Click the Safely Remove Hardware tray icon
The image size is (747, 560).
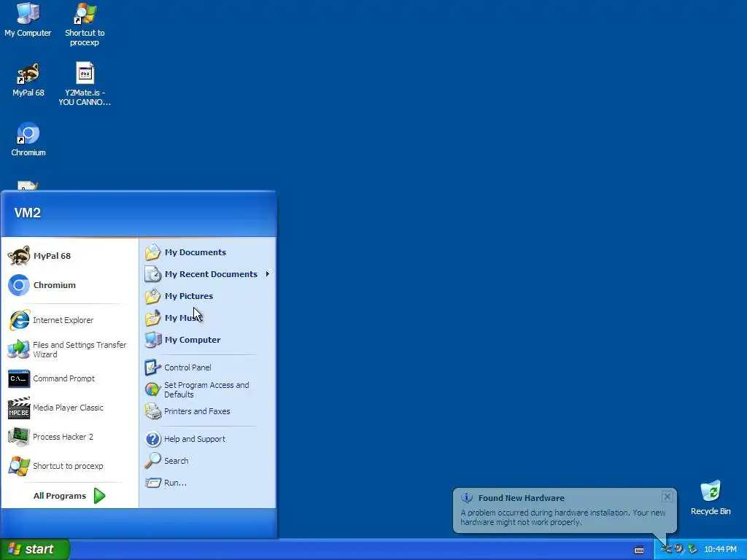tap(692, 549)
